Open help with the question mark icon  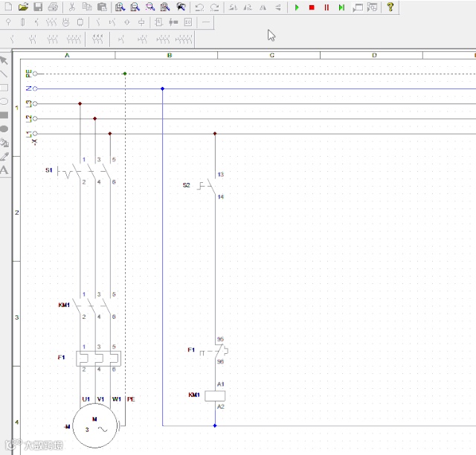(390, 7)
